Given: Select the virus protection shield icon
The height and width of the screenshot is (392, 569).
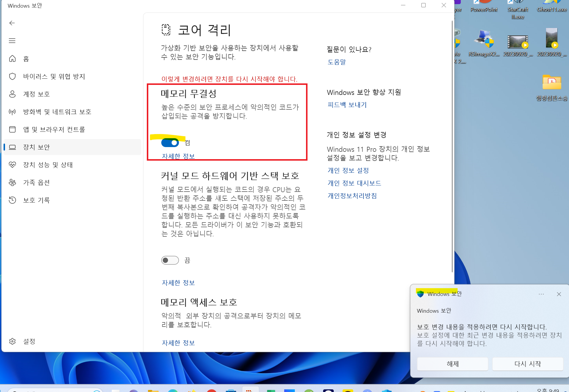Looking at the screenshot, I should tap(12, 76).
